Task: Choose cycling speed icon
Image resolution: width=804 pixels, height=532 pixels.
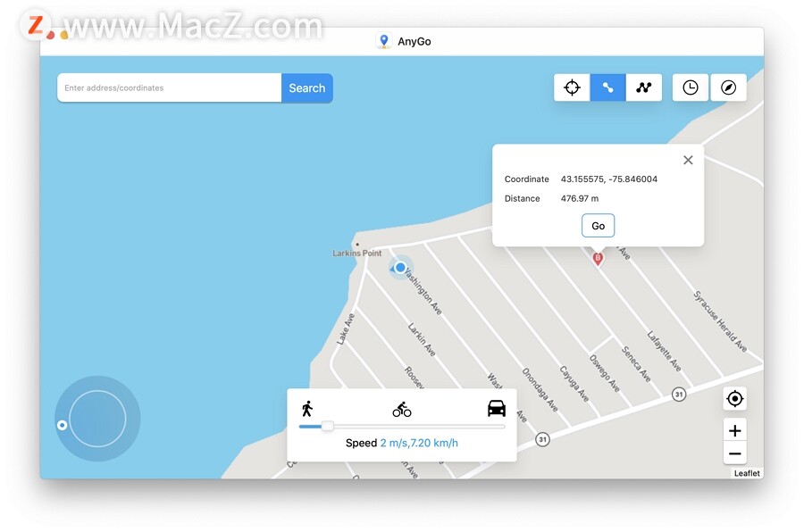Action: pyautogui.click(x=402, y=409)
